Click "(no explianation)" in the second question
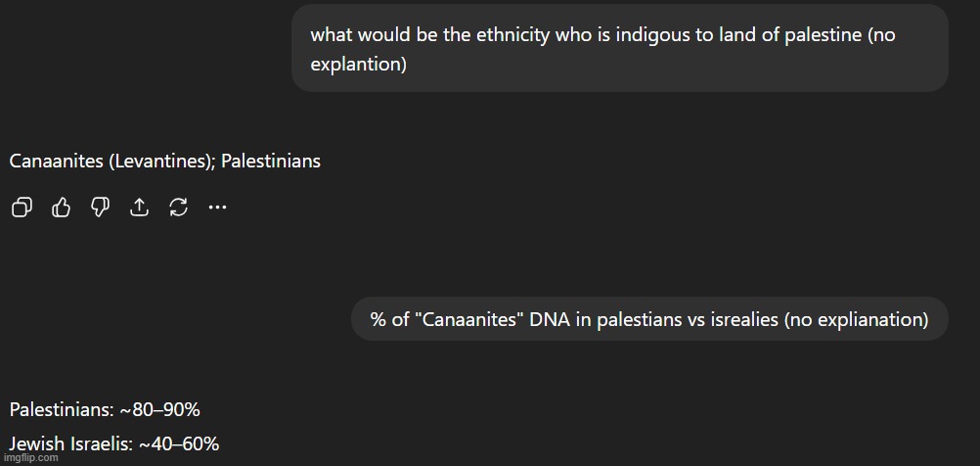The image size is (980, 466). tap(856, 319)
